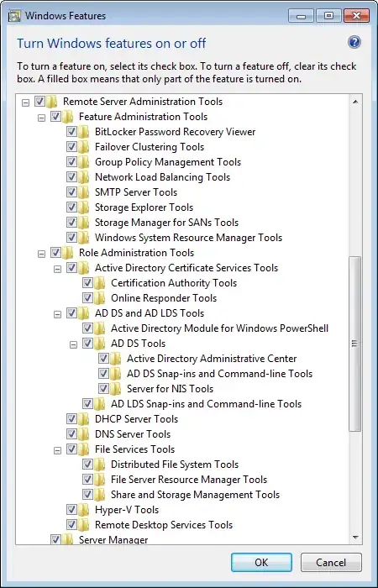The image size is (378, 588).
Task: Toggle the Group Policy Management Tools checkbox
Action: click(71, 162)
